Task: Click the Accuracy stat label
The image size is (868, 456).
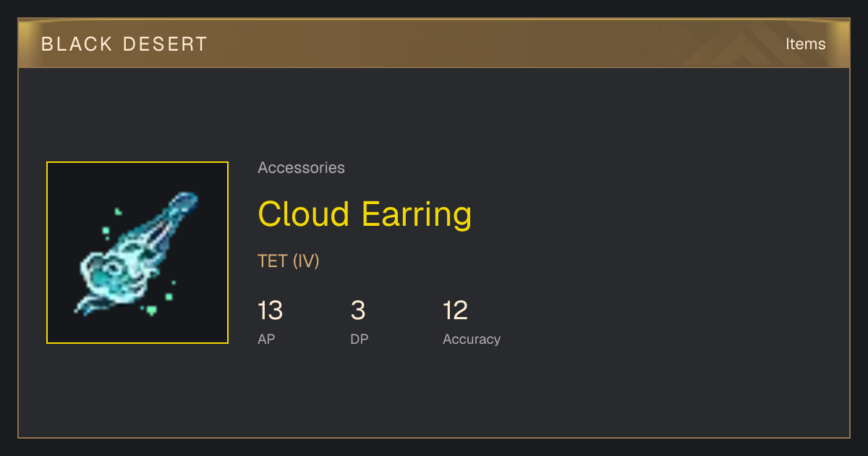Action: click(x=472, y=339)
